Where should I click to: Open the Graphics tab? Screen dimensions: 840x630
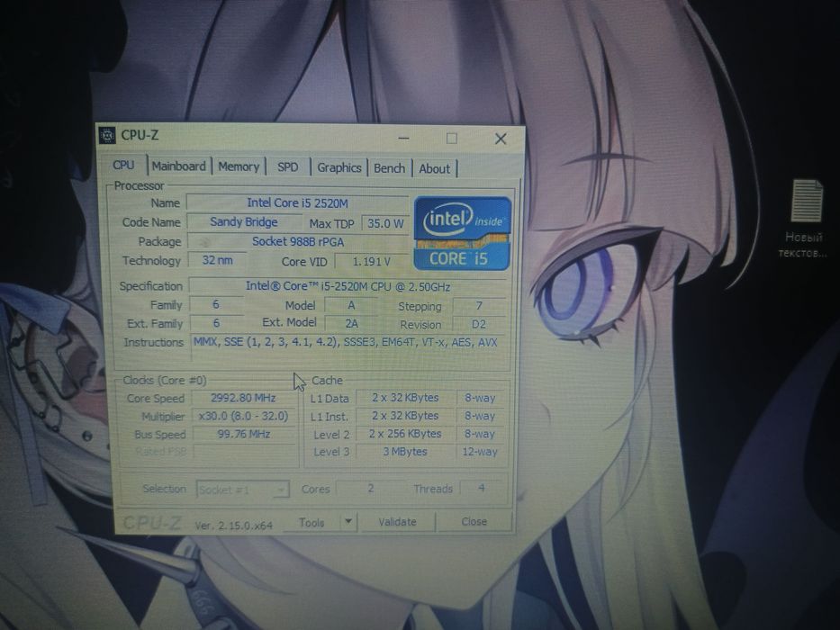click(339, 167)
